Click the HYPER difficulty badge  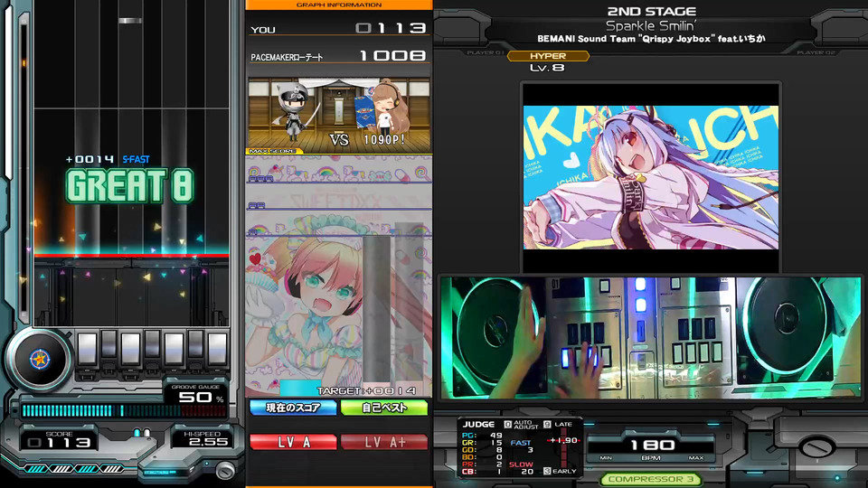pyautogui.click(x=548, y=56)
